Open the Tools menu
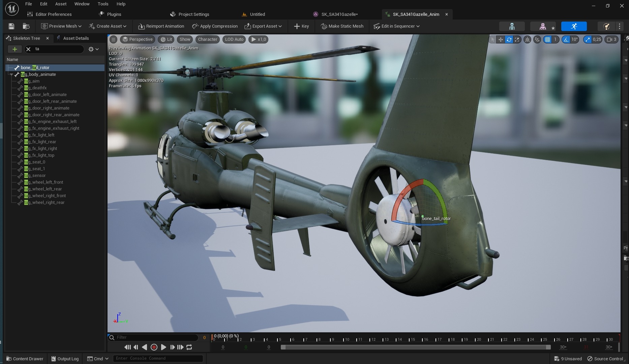Viewport: 629px width, 364px height. pos(103,4)
